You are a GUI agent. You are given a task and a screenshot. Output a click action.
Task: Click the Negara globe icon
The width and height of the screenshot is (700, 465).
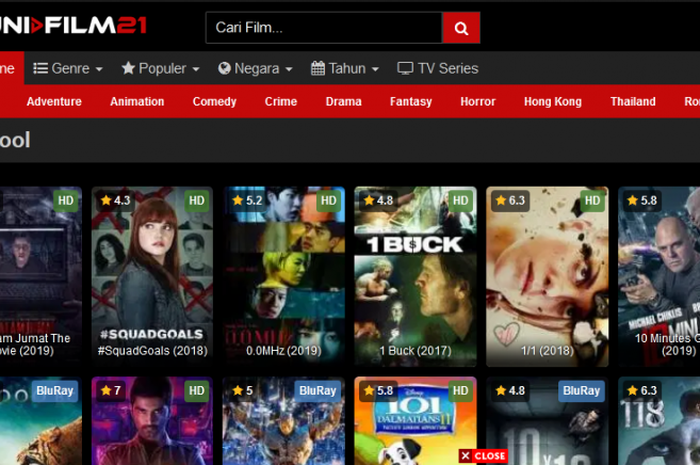click(x=224, y=68)
